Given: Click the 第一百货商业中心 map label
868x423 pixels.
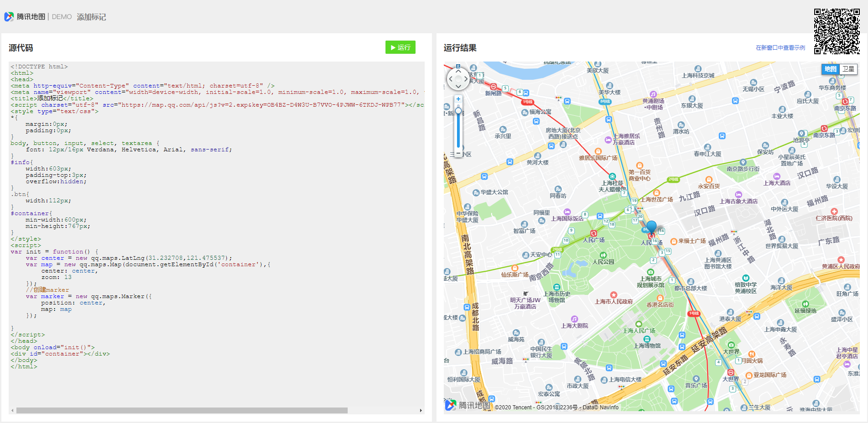Looking at the screenshot, I should 640,175.
